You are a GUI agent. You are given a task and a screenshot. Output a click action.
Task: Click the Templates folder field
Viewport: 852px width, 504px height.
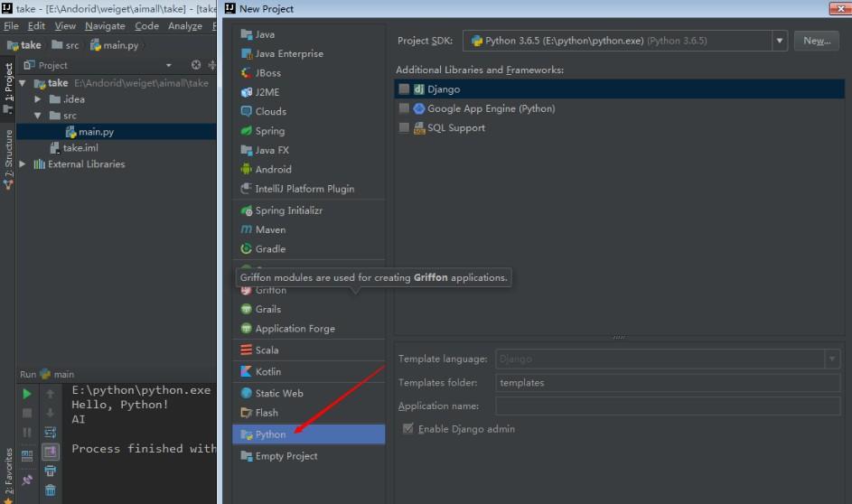[668, 383]
